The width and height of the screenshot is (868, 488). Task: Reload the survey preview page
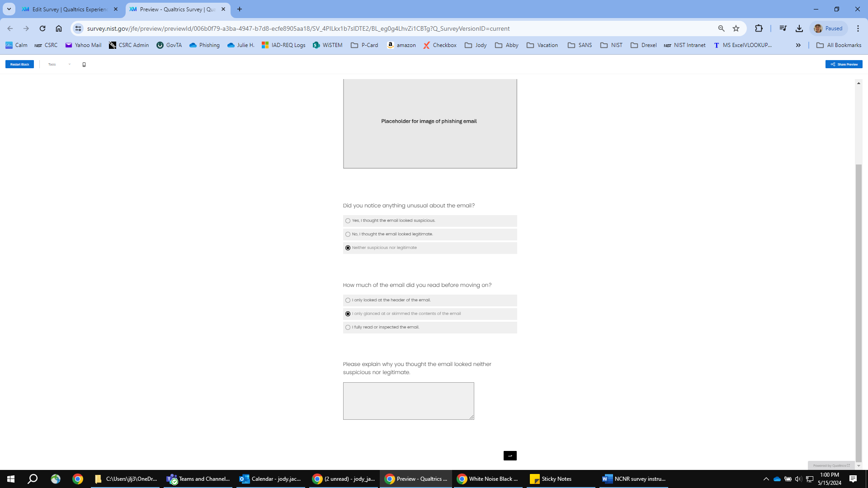[x=42, y=28]
